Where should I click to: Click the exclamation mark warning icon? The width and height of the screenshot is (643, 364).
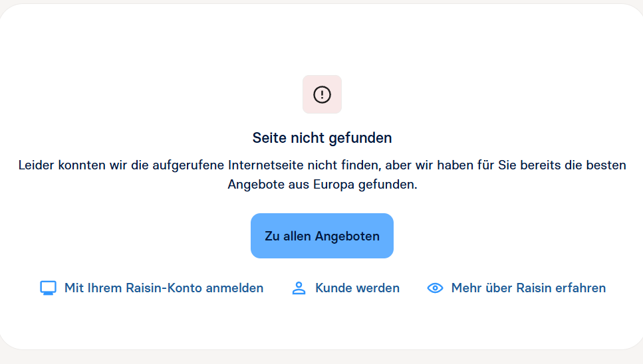(x=322, y=94)
